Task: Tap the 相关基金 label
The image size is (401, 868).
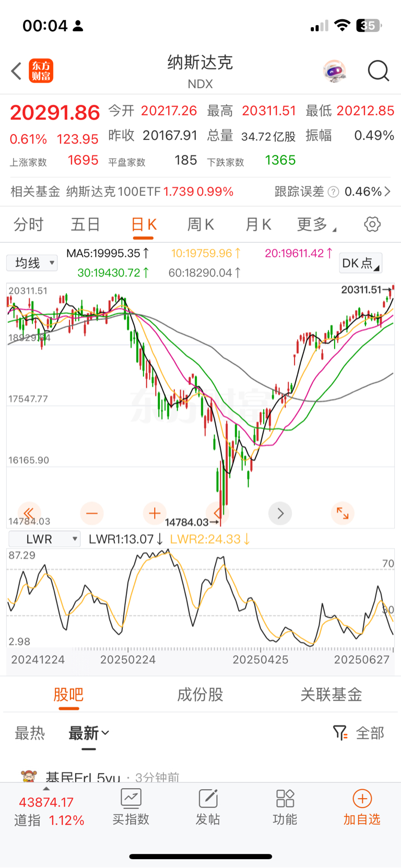Action: click(36, 192)
